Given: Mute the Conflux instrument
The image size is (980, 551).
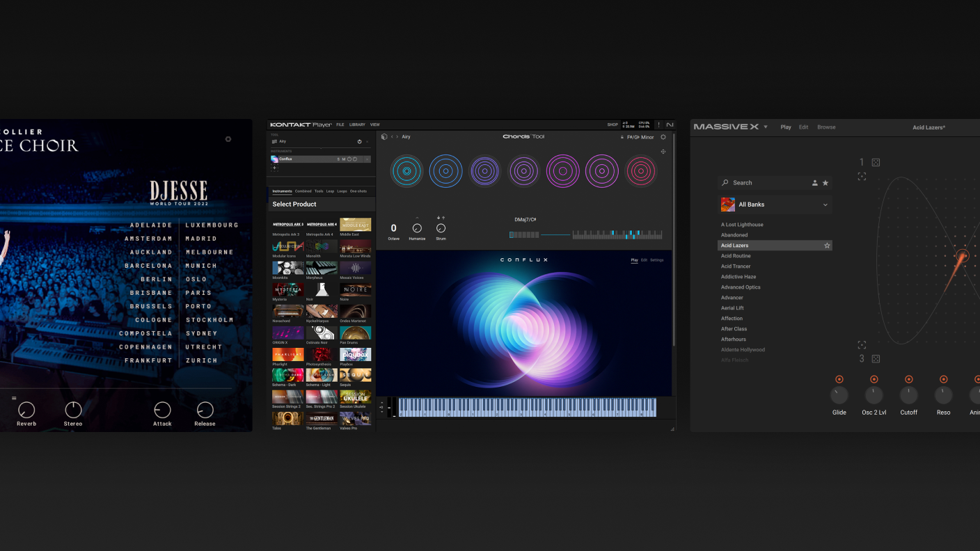Looking at the screenshot, I should click(343, 159).
